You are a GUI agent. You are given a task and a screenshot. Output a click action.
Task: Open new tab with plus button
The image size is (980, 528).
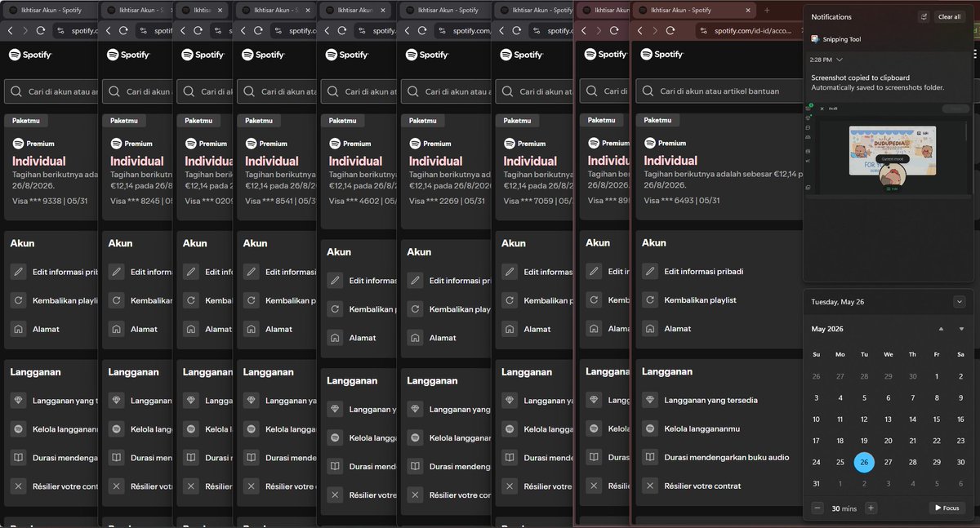point(766,10)
